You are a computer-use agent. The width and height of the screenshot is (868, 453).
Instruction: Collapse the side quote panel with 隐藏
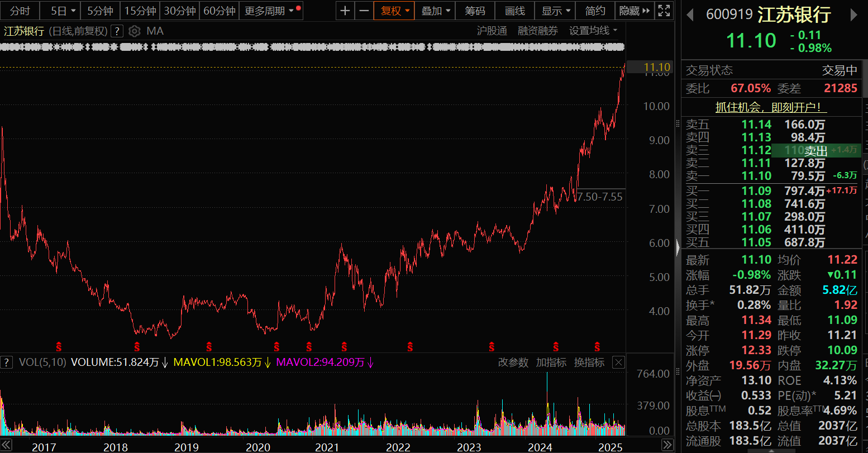(x=635, y=11)
